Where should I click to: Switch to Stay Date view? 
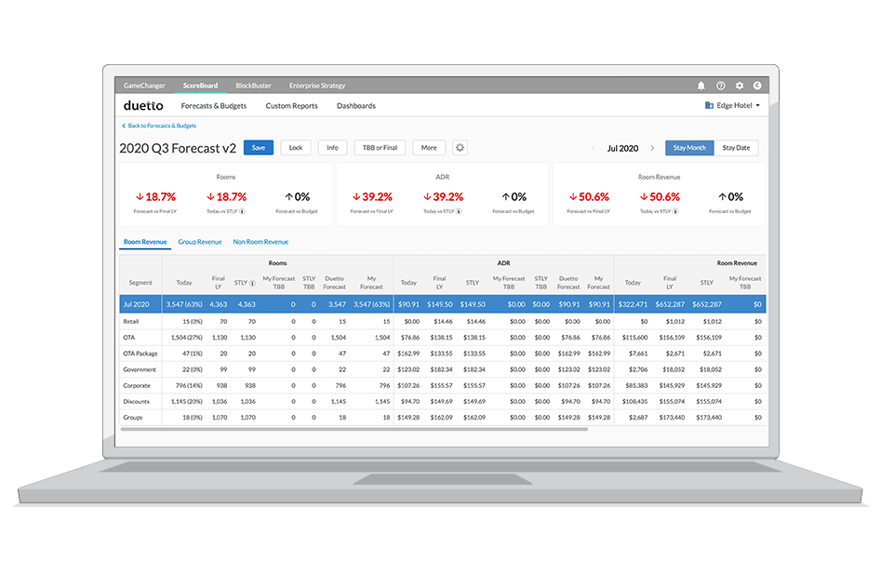(x=734, y=147)
